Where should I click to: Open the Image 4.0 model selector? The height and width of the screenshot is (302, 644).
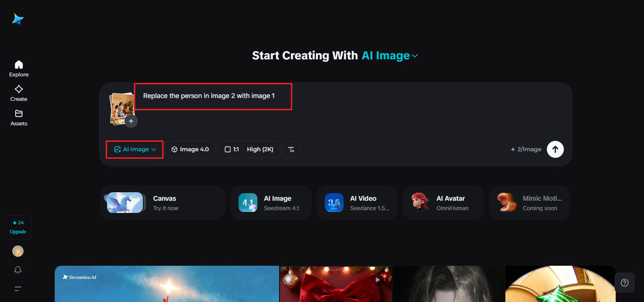pos(190,149)
